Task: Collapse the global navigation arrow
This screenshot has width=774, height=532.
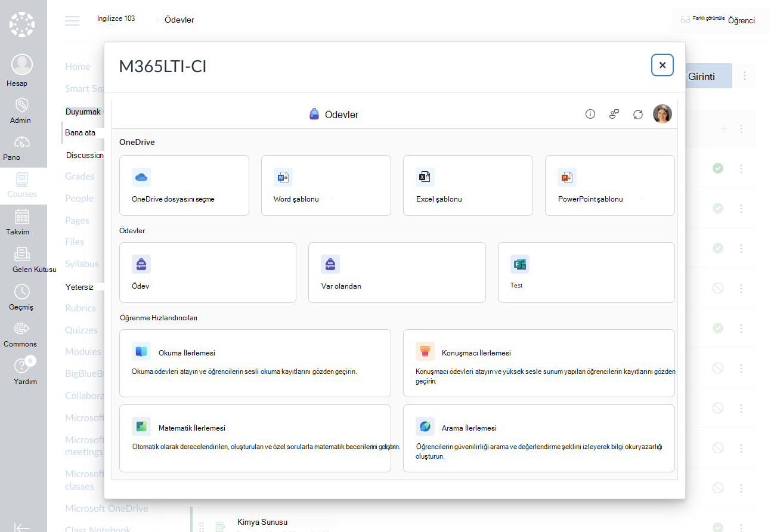Action: tap(22, 527)
